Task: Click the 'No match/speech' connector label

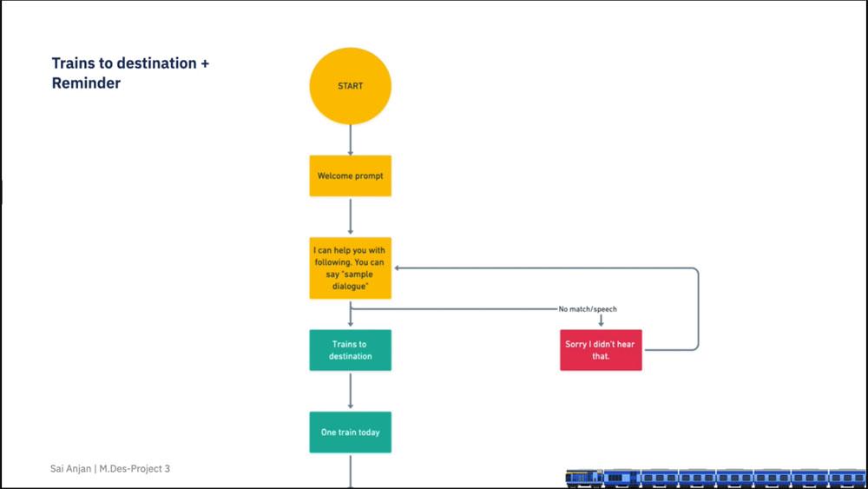Action: click(588, 309)
